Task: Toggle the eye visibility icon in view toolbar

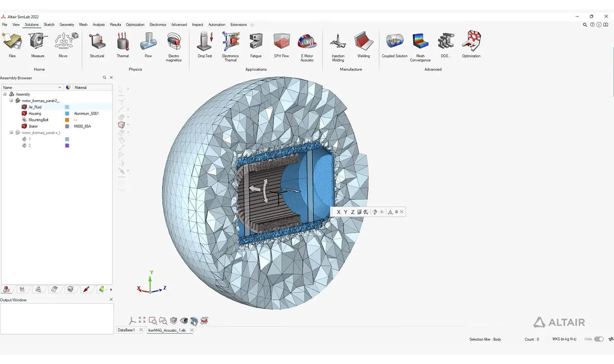Action: [x=184, y=320]
